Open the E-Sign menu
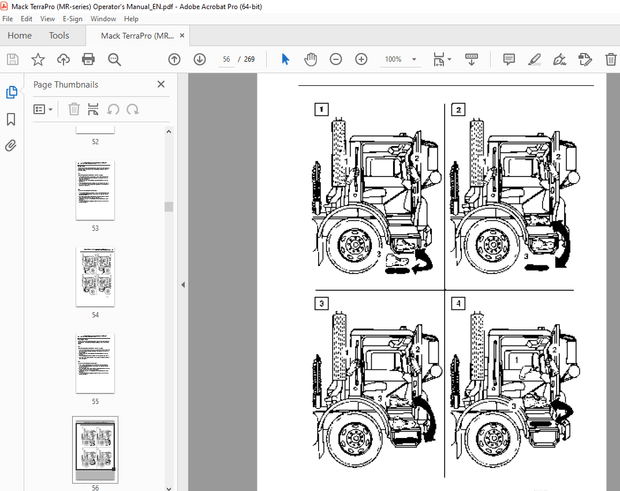The width and height of the screenshot is (620, 491). [x=72, y=19]
